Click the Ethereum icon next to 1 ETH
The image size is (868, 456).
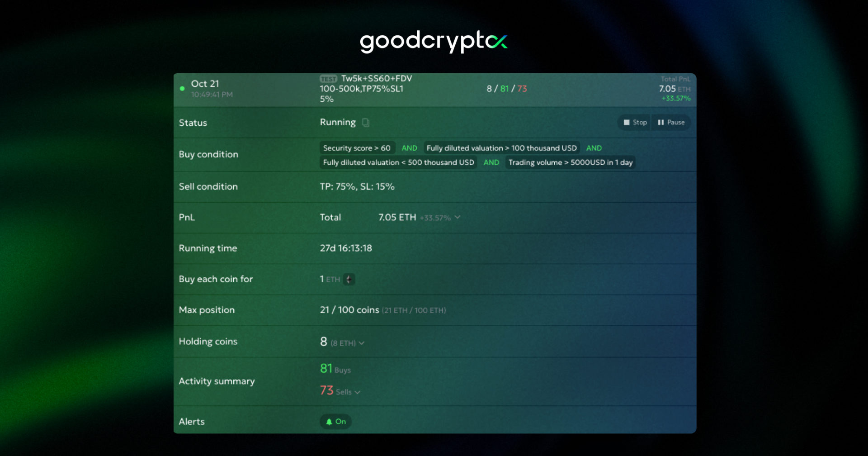point(349,280)
